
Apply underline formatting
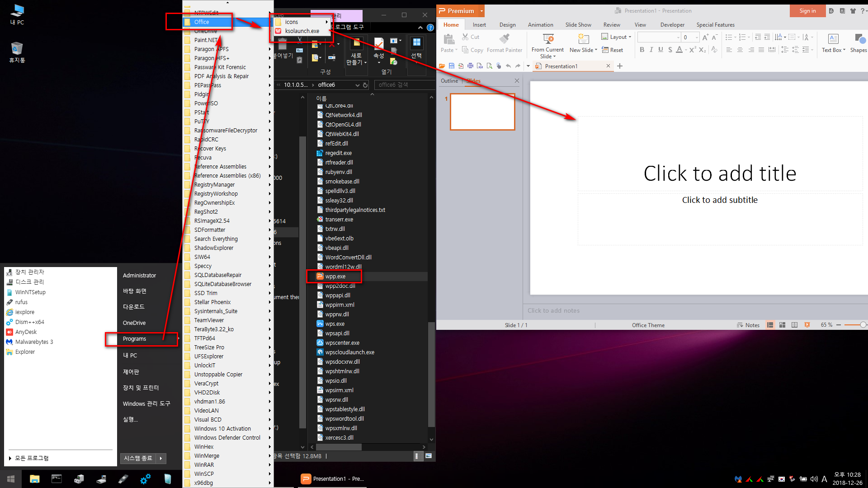(x=661, y=50)
